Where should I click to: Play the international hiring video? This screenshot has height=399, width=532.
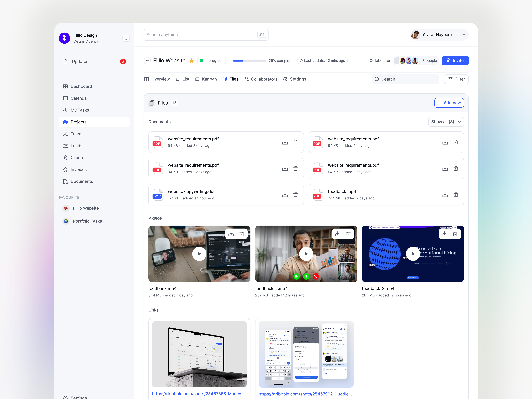coord(413,254)
